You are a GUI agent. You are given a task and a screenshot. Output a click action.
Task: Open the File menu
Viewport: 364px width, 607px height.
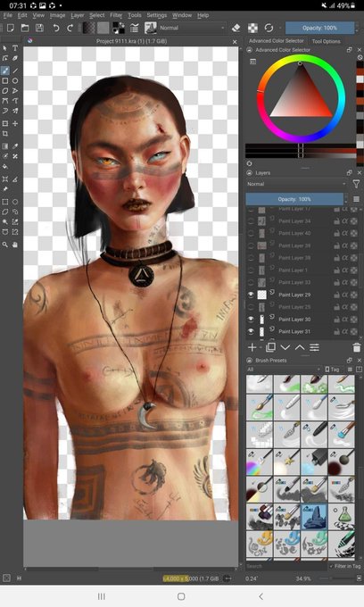pos(8,15)
